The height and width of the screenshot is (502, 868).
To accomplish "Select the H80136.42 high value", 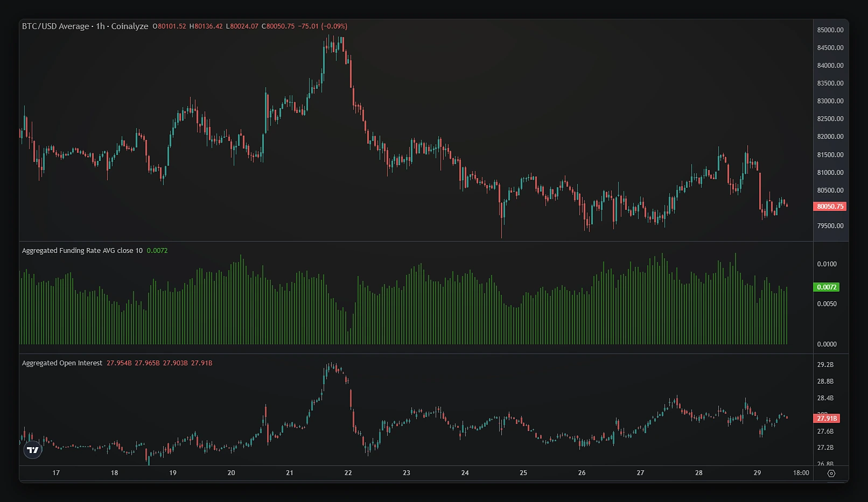I will (206, 26).
